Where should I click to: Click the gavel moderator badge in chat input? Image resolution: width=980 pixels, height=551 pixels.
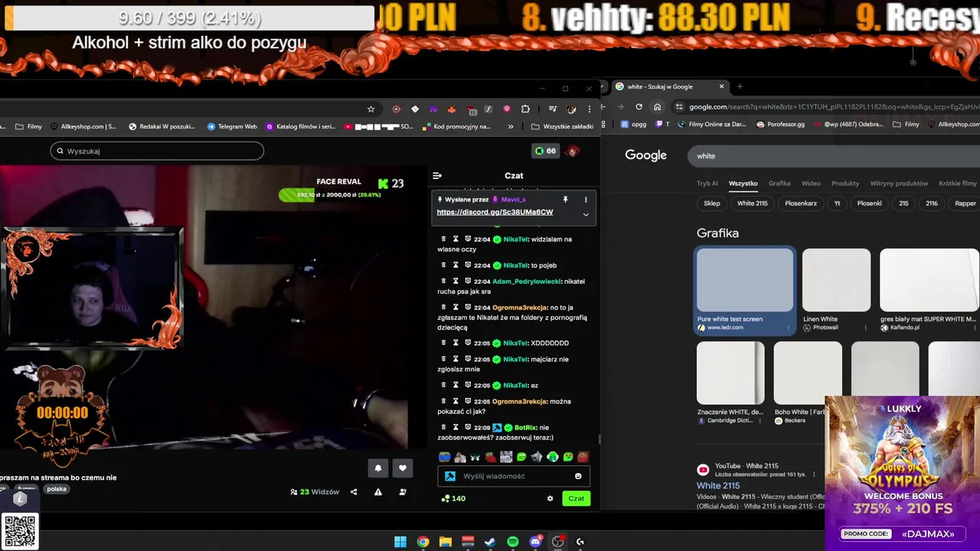(x=450, y=476)
